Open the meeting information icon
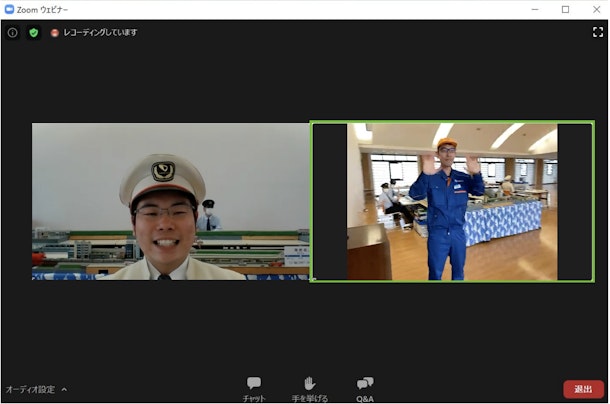The width and height of the screenshot is (610, 404). [13, 32]
